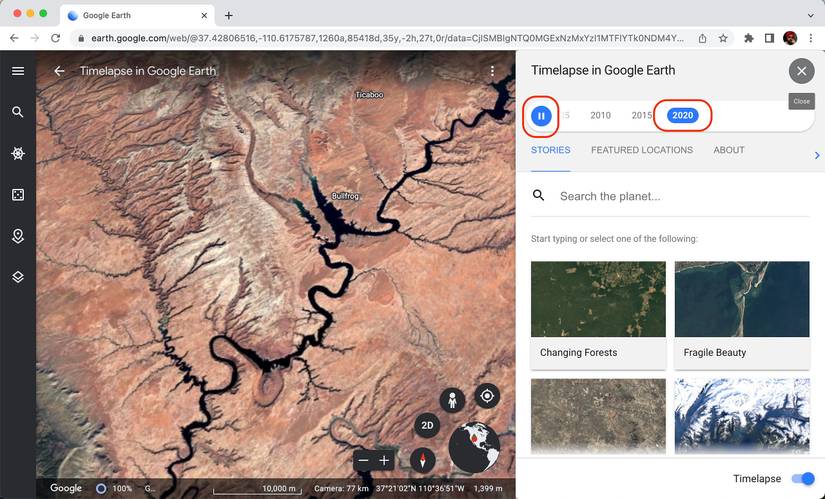Open the hamburger menu in the sidebar

[18, 71]
